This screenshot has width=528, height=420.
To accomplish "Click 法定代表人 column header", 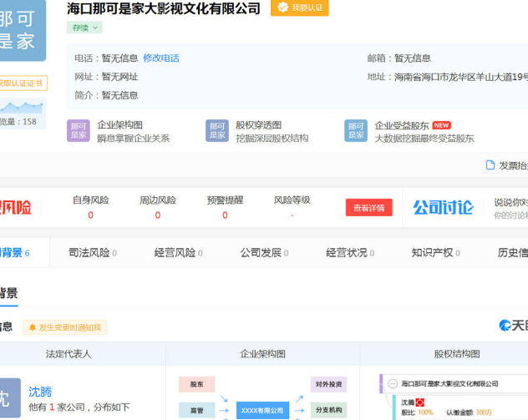I will tap(69, 354).
